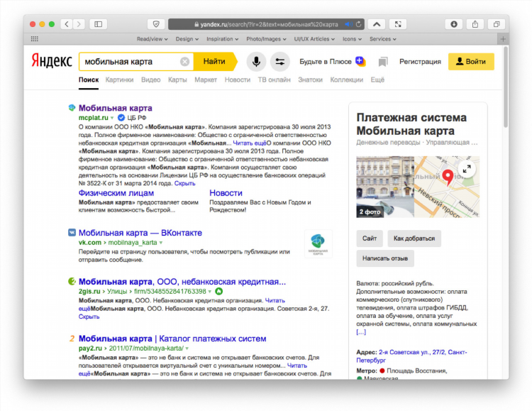Open Inspiration bookmarks folder dropdown
The image size is (532, 411).
(x=222, y=39)
